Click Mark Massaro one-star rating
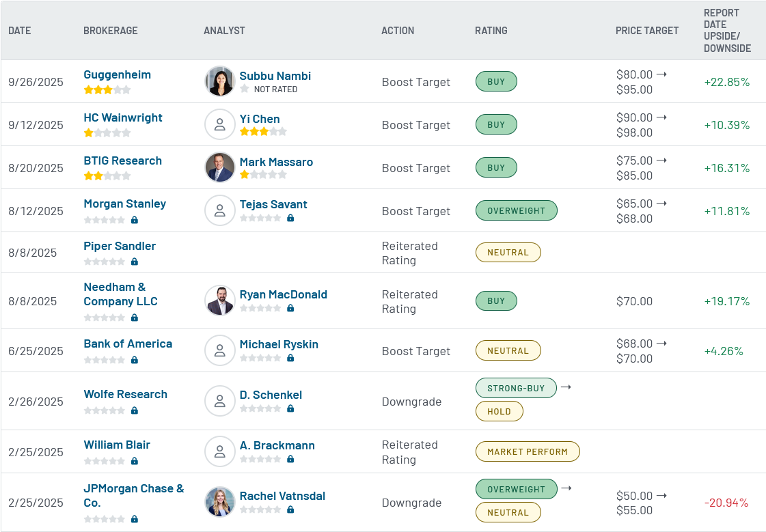This screenshot has height=532, width=766. (x=263, y=174)
